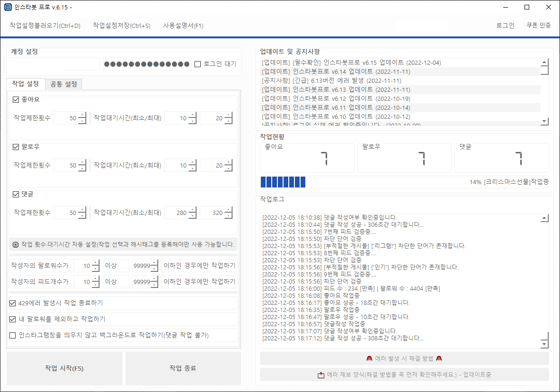This screenshot has height=392, width=560.
Task: Select log line 팔로우 성공 - 10초간
Action: [336, 317]
